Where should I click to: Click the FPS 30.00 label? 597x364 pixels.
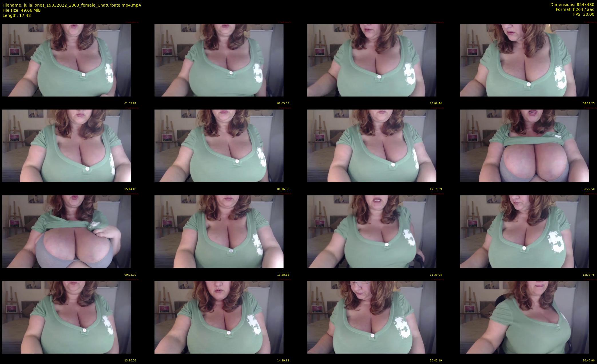584,14
